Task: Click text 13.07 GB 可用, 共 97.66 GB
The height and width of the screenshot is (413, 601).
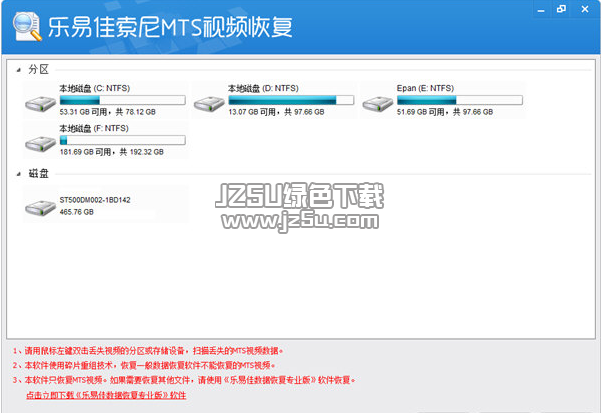Action: coord(276,112)
